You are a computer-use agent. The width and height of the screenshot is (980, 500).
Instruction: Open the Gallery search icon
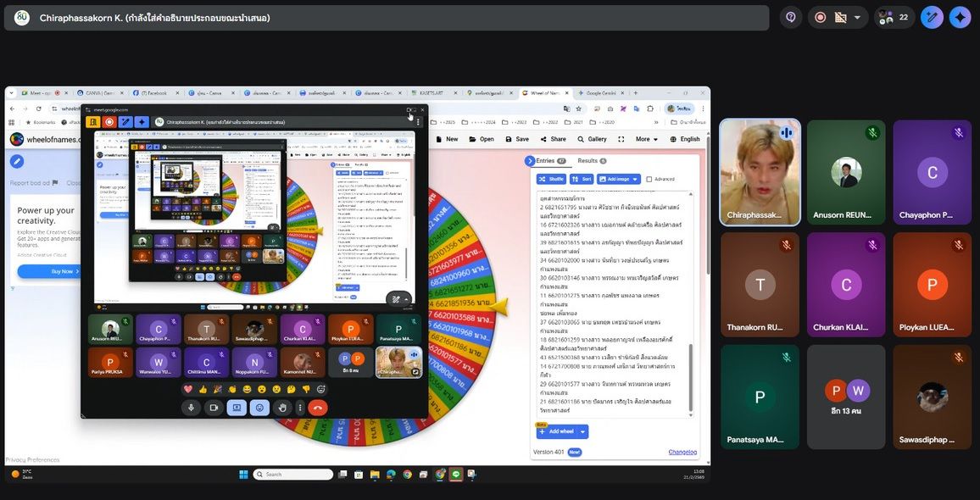click(579, 139)
